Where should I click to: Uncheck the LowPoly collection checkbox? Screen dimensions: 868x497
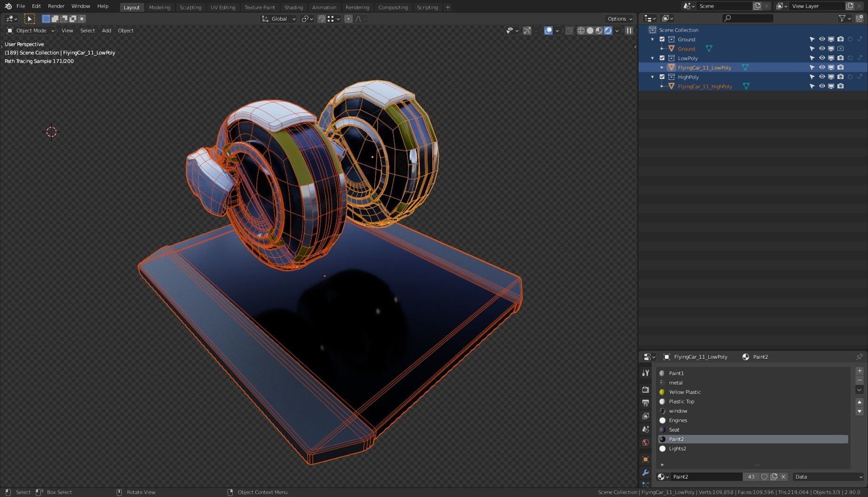tap(662, 58)
